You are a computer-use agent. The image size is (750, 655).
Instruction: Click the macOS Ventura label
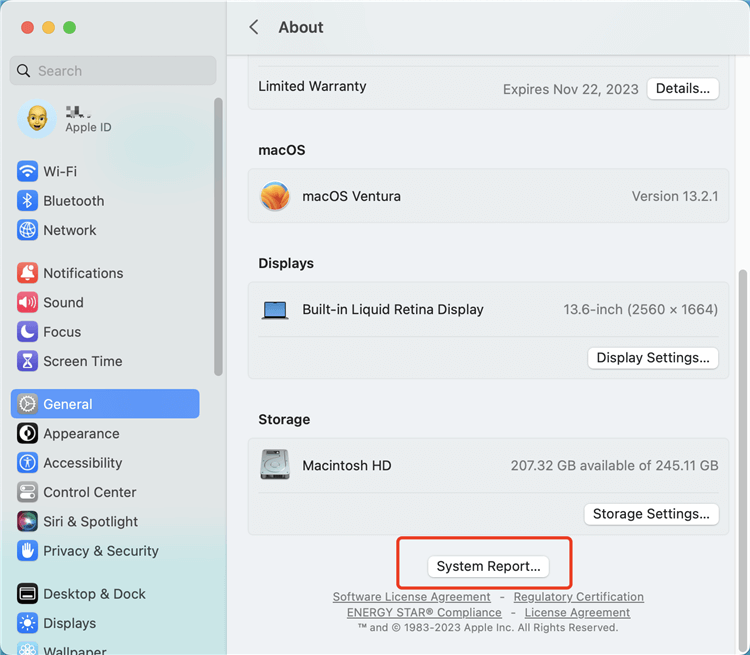pyautogui.click(x=352, y=196)
